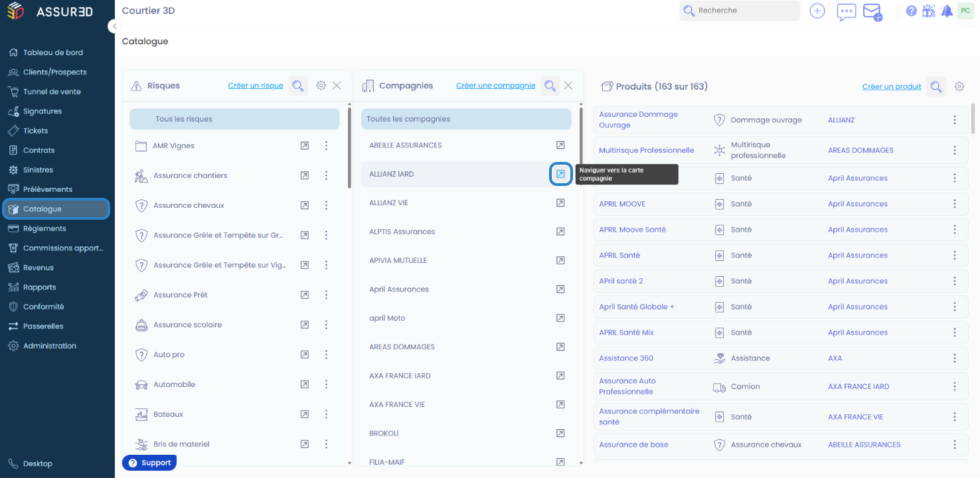The height and width of the screenshot is (478, 980).
Task: Open Signatures menu item
Action: click(42, 112)
